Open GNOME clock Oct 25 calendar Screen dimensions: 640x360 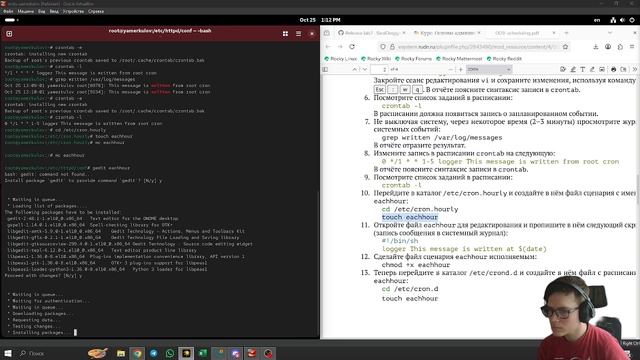coord(320,20)
